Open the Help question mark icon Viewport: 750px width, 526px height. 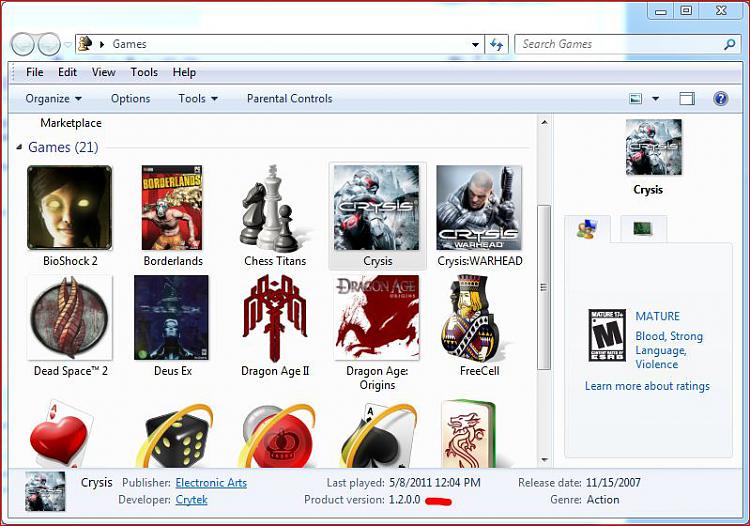click(720, 99)
